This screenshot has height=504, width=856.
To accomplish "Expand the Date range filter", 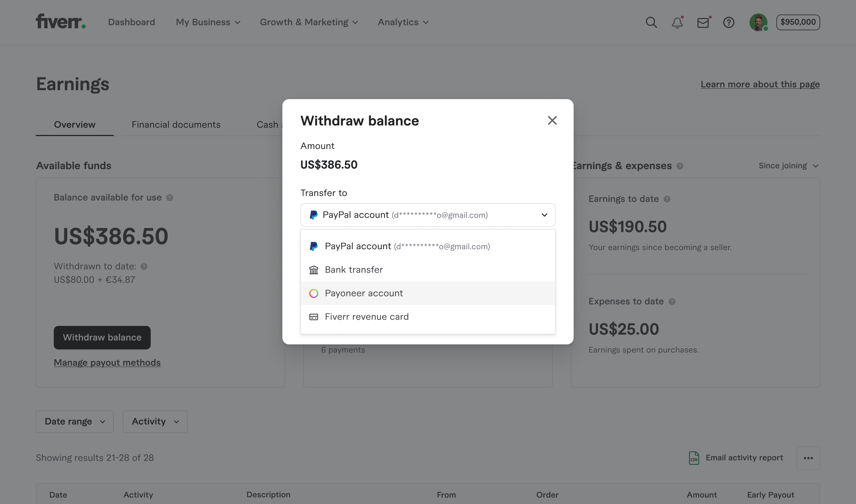I will point(75,421).
